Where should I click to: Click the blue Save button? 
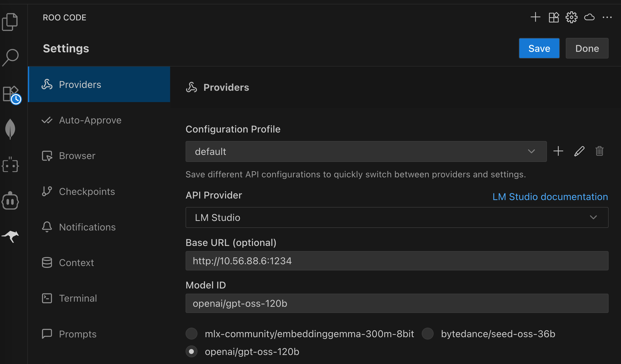539,48
